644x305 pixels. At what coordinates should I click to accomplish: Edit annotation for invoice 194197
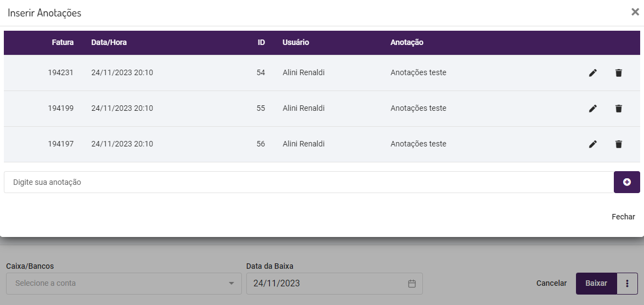tap(592, 144)
